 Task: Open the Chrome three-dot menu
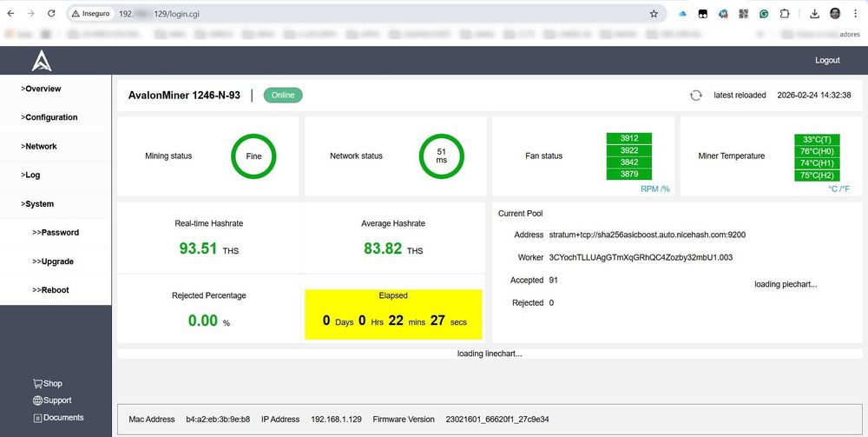pos(856,14)
